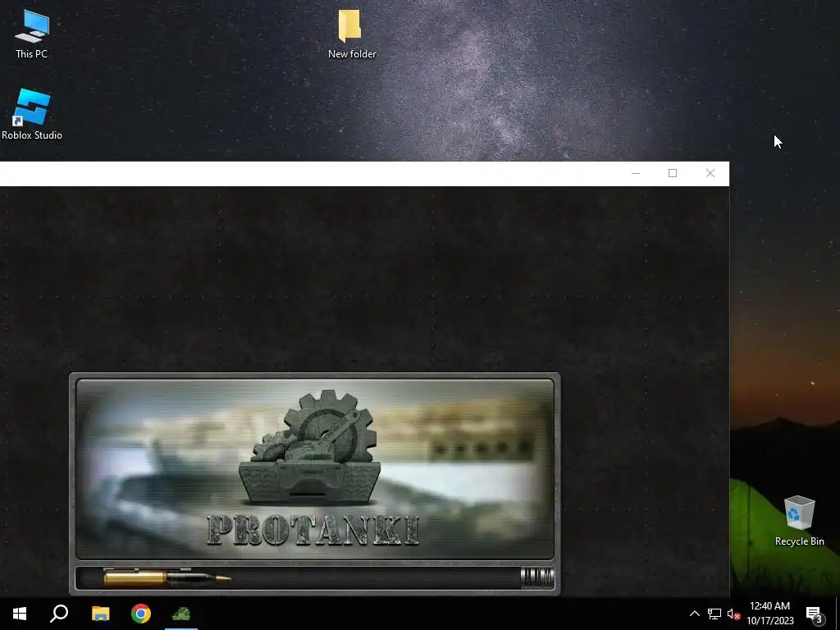840x630 pixels.
Task: Select the Recycle Bin desktop icon
Action: click(799, 521)
